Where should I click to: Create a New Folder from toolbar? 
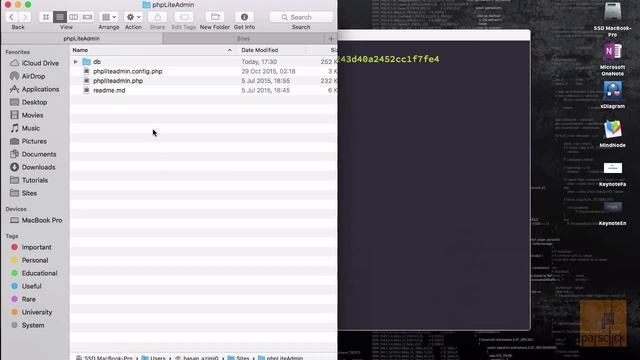pos(215,17)
